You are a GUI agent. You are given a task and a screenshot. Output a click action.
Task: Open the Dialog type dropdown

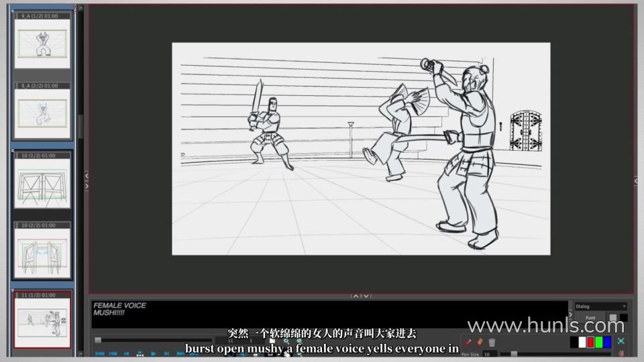601,306
